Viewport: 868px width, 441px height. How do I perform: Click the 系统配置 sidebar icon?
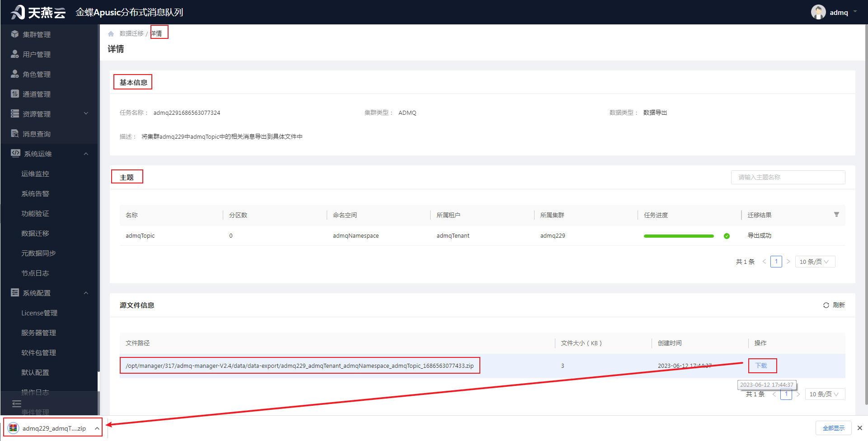tap(15, 293)
